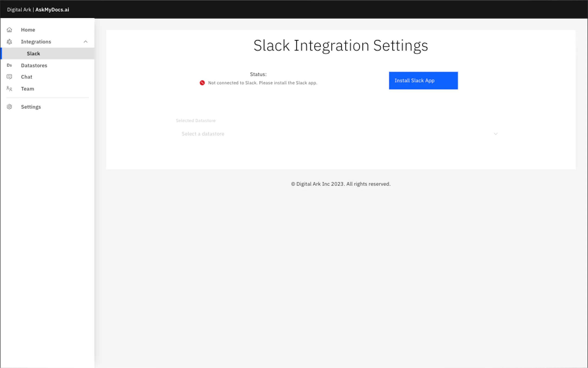Select the Slack submenu item

[x=33, y=54]
